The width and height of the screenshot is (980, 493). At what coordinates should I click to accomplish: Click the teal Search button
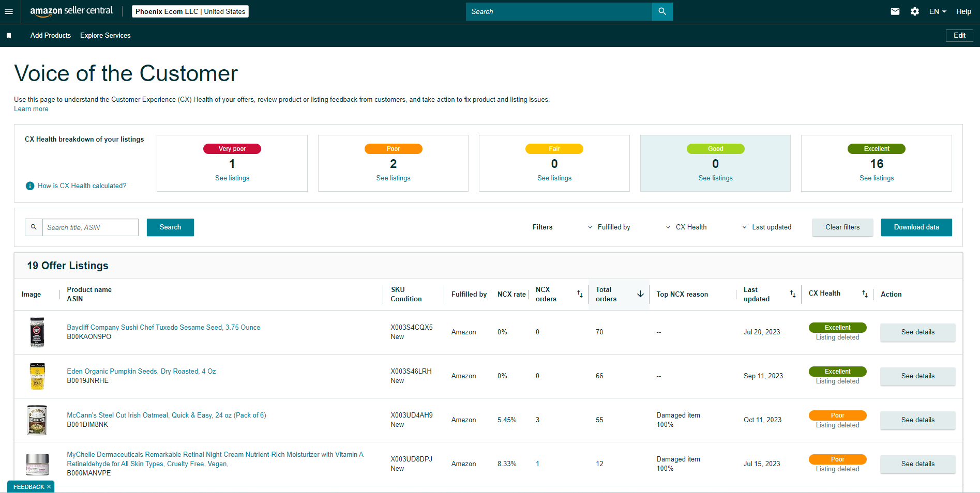(x=170, y=227)
